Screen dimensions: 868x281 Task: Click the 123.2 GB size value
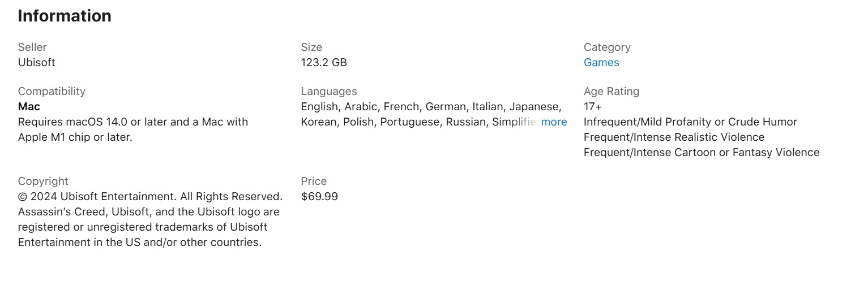324,63
